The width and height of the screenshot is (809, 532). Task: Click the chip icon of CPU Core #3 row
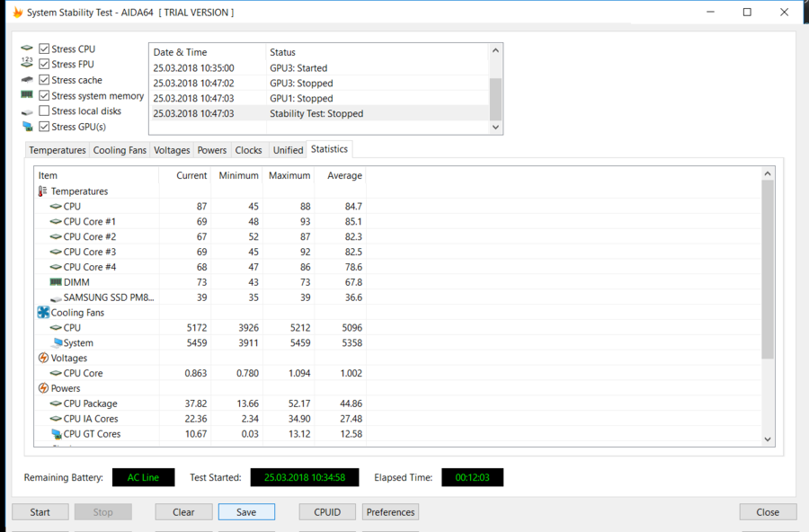click(x=56, y=252)
